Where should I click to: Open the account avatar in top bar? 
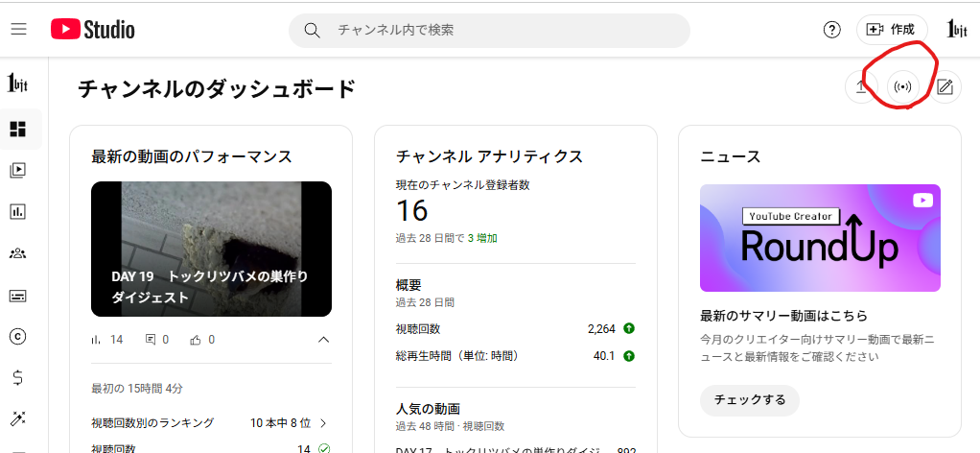click(957, 30)
